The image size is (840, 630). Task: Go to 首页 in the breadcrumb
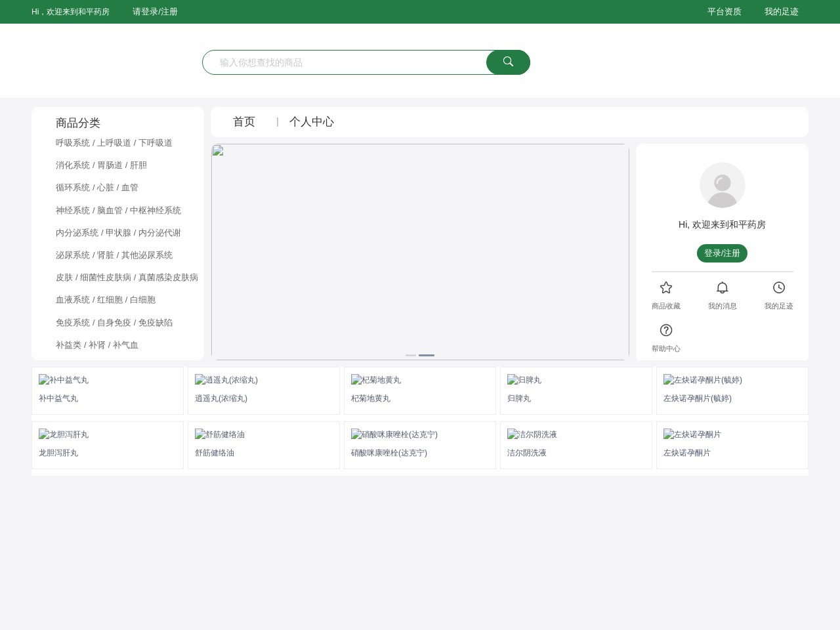[x=243, y=121]
